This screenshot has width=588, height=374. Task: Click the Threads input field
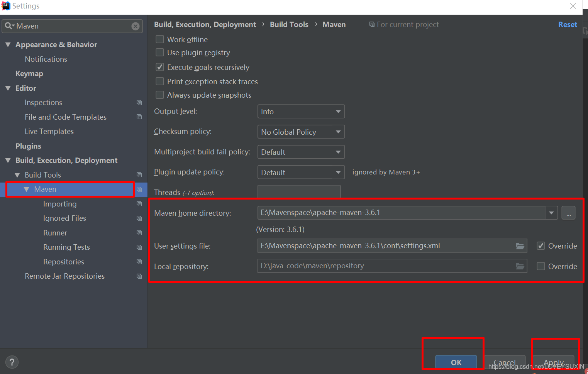coord(299,192)
